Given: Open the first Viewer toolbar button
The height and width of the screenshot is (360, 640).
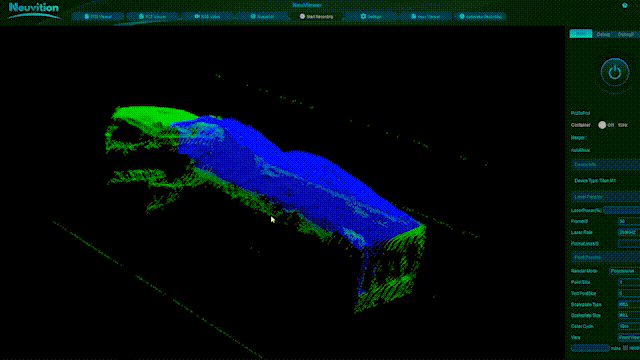Looking at the screenshot, I should pyautogui.click(x=98, y=17).
